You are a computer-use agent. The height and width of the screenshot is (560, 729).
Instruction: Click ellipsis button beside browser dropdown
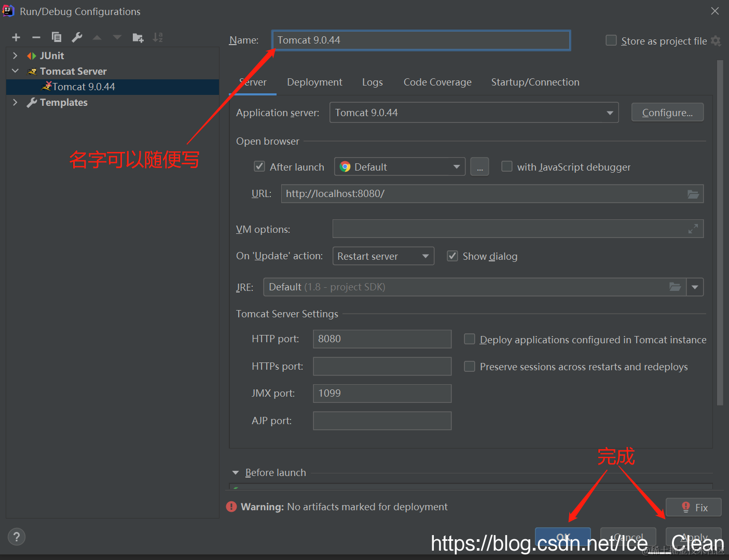pyautogui.click(x=480, y=167)
